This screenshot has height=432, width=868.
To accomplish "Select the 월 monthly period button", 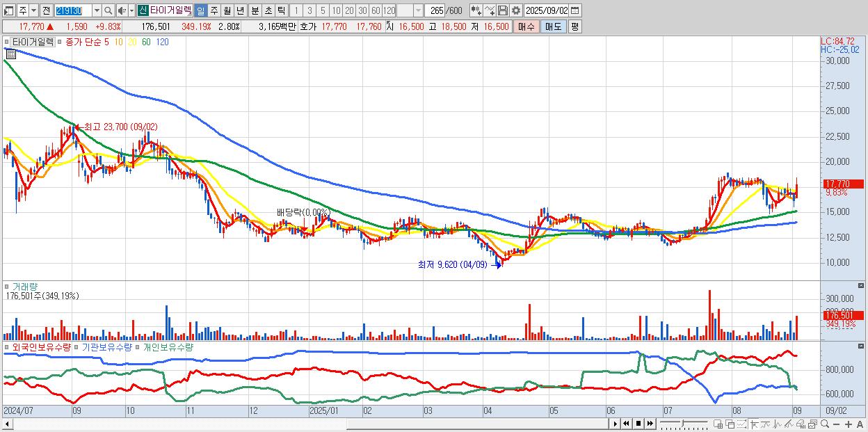I will pos(227,10).
